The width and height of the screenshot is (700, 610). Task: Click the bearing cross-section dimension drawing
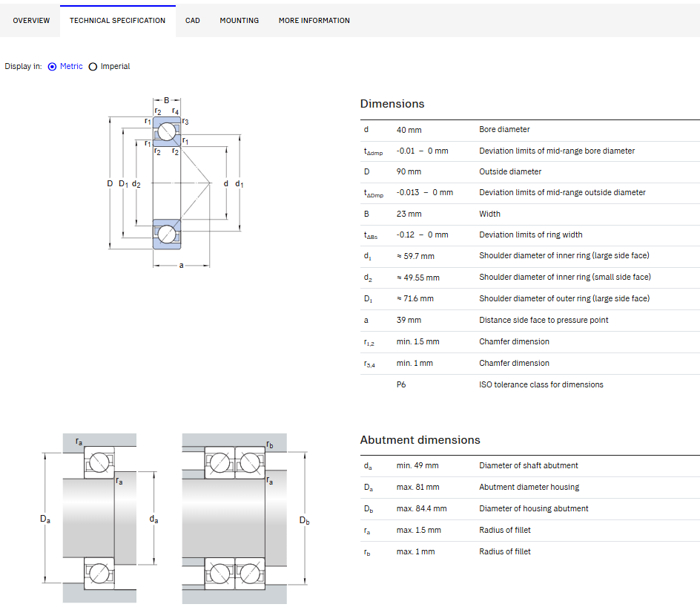(x=176, y=183)
